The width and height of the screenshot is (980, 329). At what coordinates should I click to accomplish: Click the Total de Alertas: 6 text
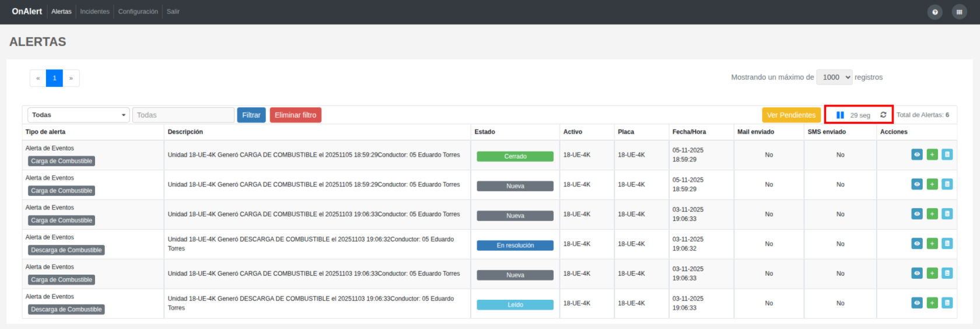click(923, 115)
